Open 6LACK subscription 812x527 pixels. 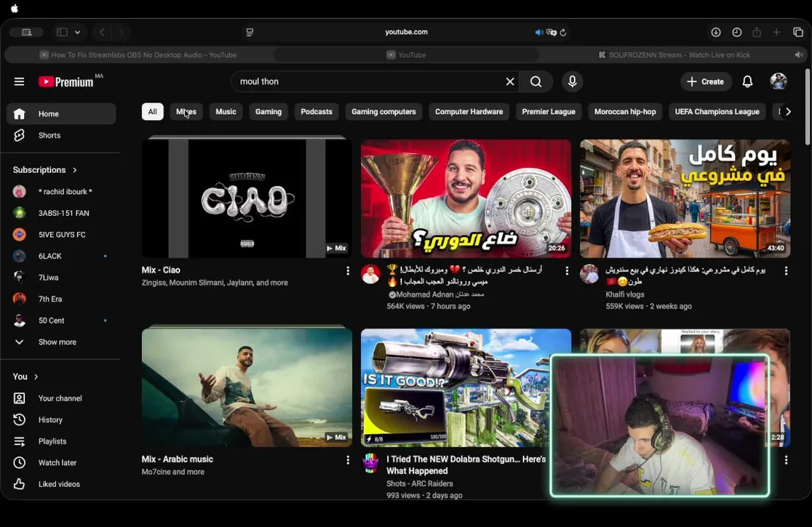(x=61, y=256)
